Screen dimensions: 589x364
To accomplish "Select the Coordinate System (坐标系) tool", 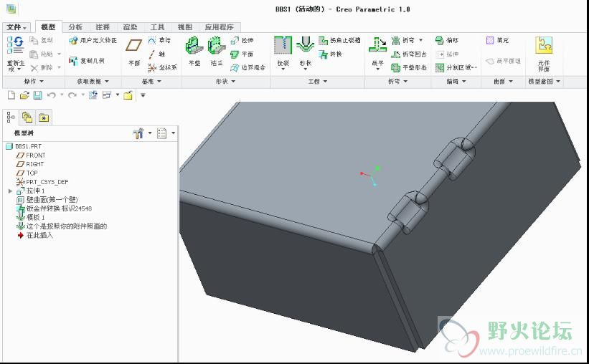I will 162,67.
